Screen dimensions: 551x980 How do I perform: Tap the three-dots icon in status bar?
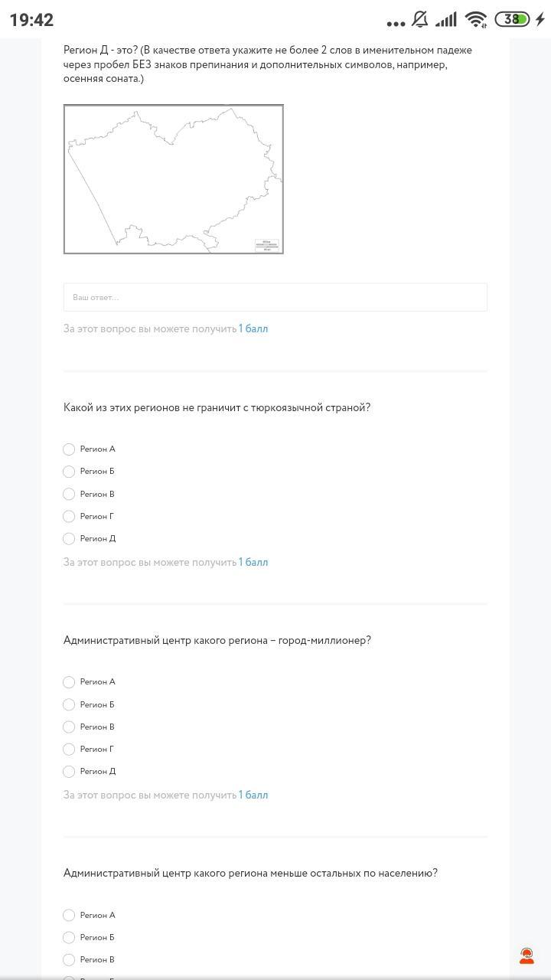coord(396,22)
